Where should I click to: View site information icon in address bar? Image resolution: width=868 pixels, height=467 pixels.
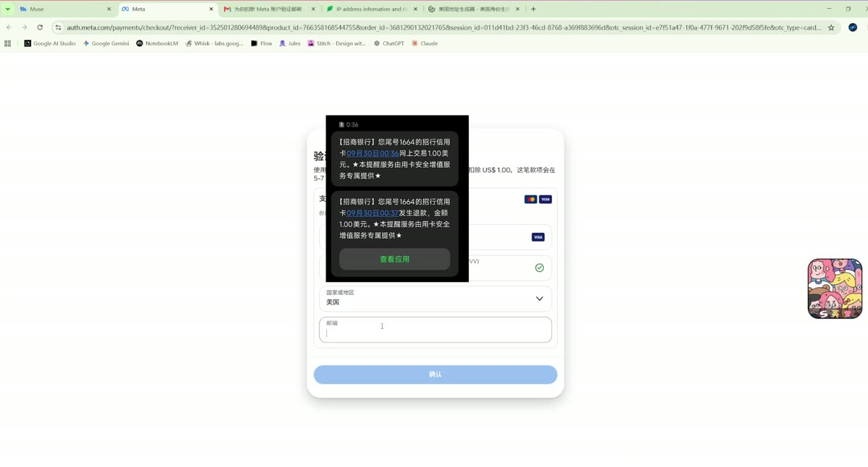coord(59,27)
